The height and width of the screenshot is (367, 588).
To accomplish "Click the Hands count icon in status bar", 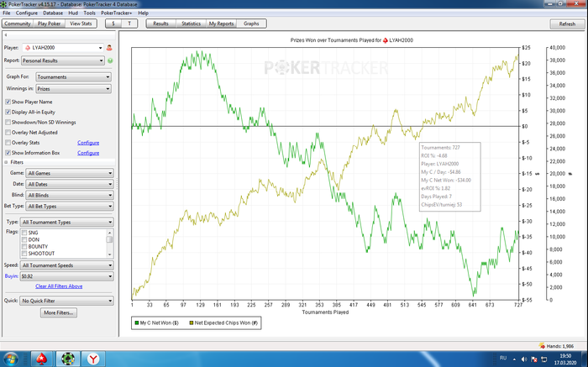I will point(542,346).
